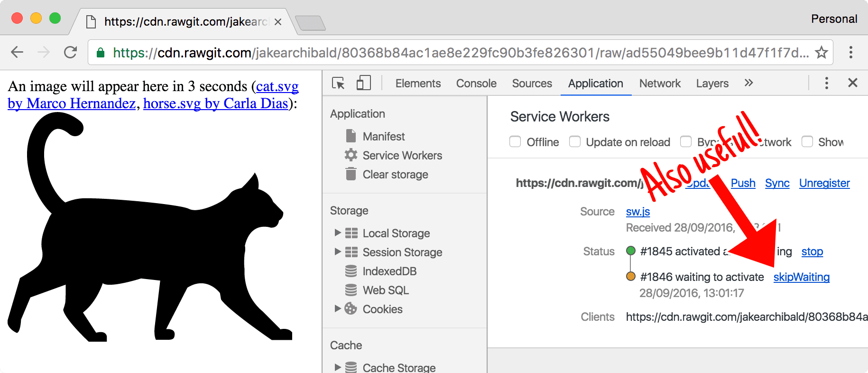Expand the Cookies tree node
The height and width of the screenshot is (373, 868).
(338, 309)
